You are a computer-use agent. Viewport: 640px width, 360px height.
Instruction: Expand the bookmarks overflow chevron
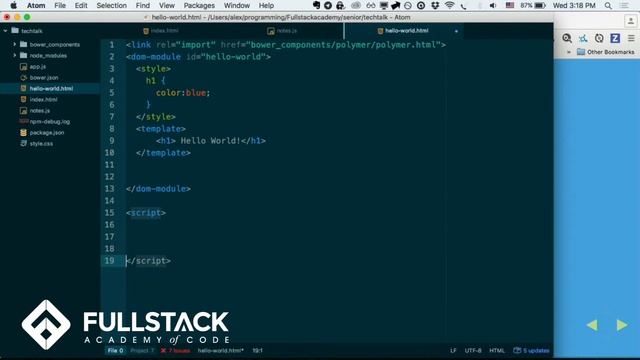click(569, 52)
